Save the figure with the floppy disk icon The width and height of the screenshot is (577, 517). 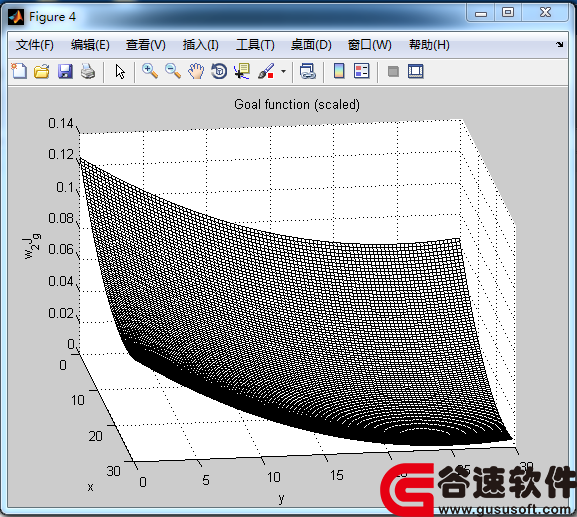click(x=65, y=71)
